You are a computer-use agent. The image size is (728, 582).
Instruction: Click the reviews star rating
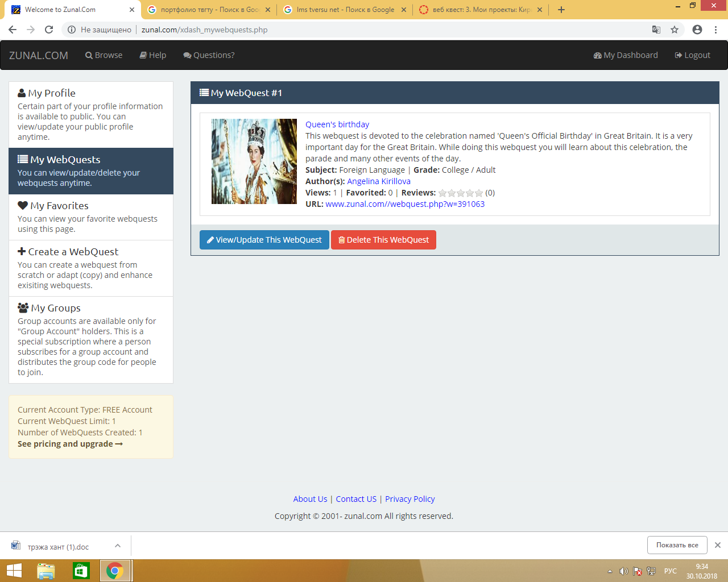click(460, 193)
